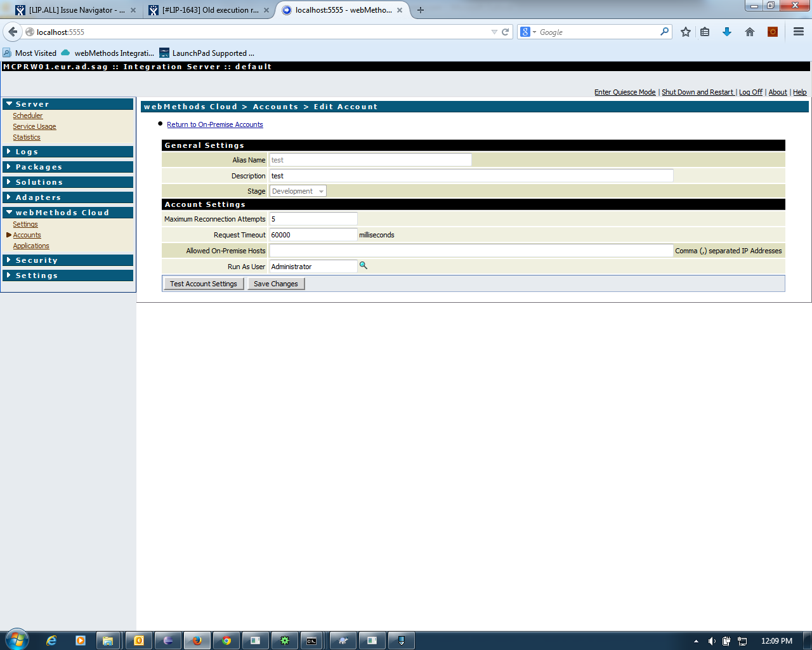Switch to Eclipse in the taskbar
812x650 pixels.
(168, 640)
